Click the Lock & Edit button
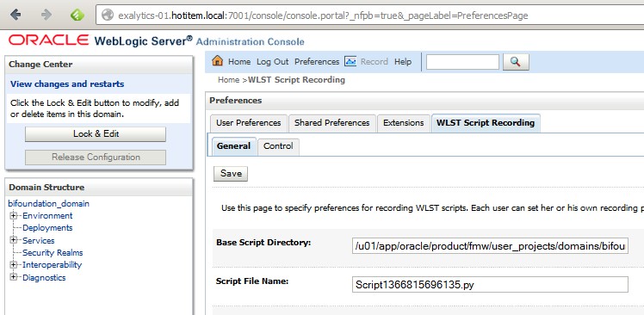Screen dimensions: 644x315 pos(96,134)
